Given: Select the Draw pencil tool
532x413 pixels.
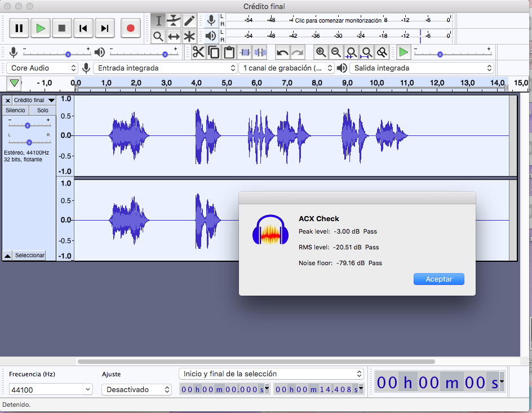Looking at the screenshot, I should [189, 21].
